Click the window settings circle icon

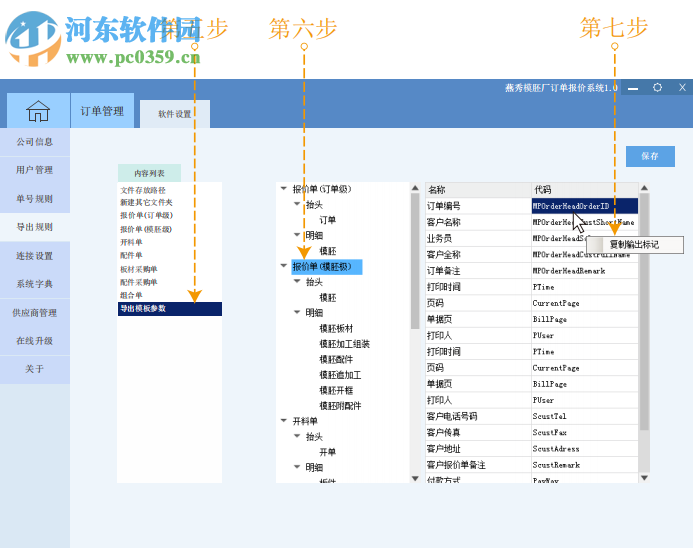point(658,88)
